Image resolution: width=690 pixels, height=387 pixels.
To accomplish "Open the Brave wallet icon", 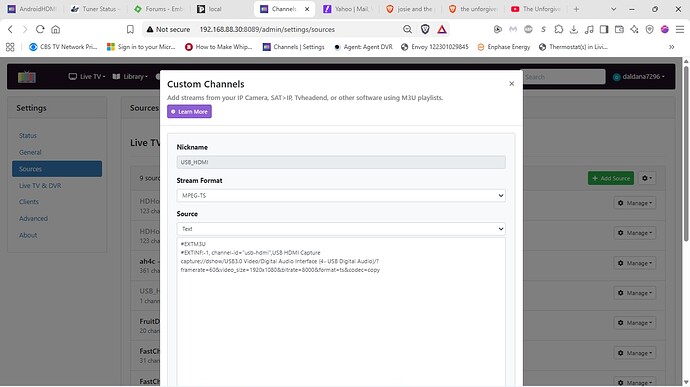I will click(619, 29).
